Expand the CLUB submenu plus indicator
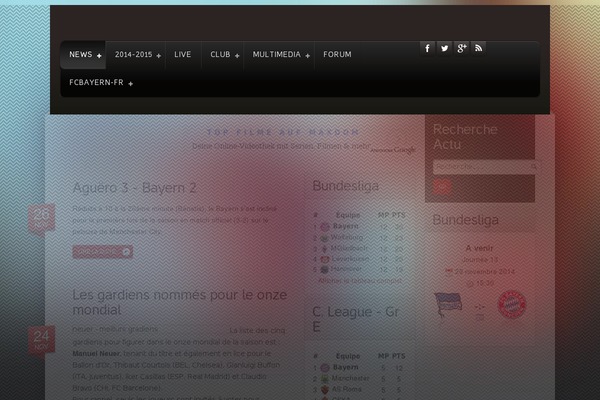The height and width of the screenshot is (400, 600). 237,56
